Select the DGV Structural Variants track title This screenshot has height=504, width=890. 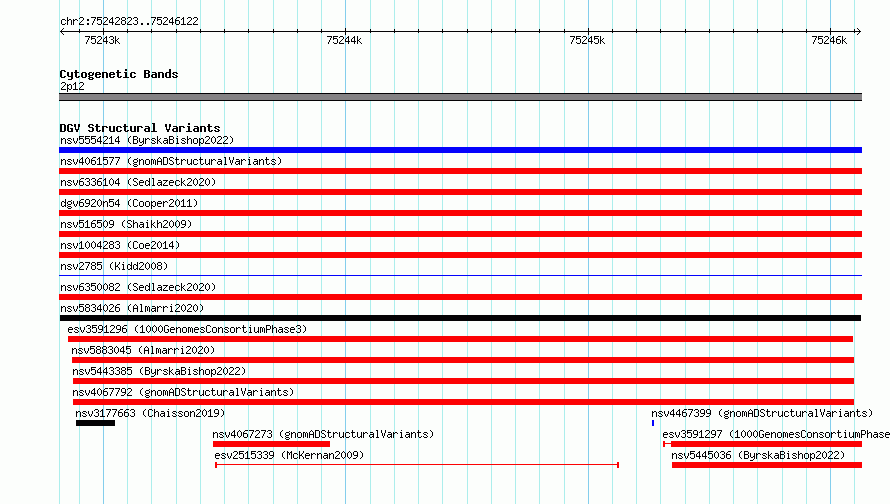[140, 128]
